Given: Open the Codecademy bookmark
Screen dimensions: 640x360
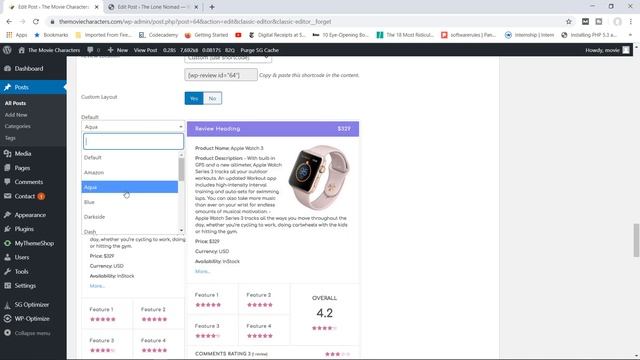Looking at the screenshot, I should pyautogui.click(x=159, y=35).
